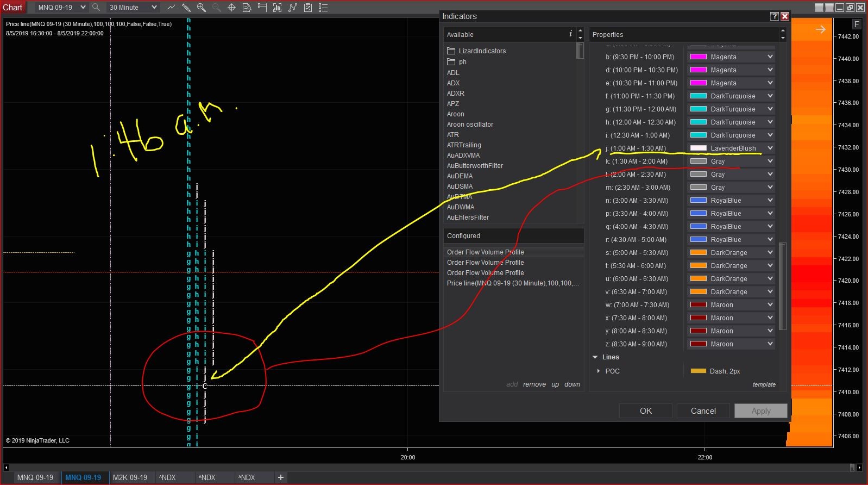The height and width of the screenshot is (485, 868).
Task: Select the AuEhlersFilter indicator
Action: [x=468, y=217]
